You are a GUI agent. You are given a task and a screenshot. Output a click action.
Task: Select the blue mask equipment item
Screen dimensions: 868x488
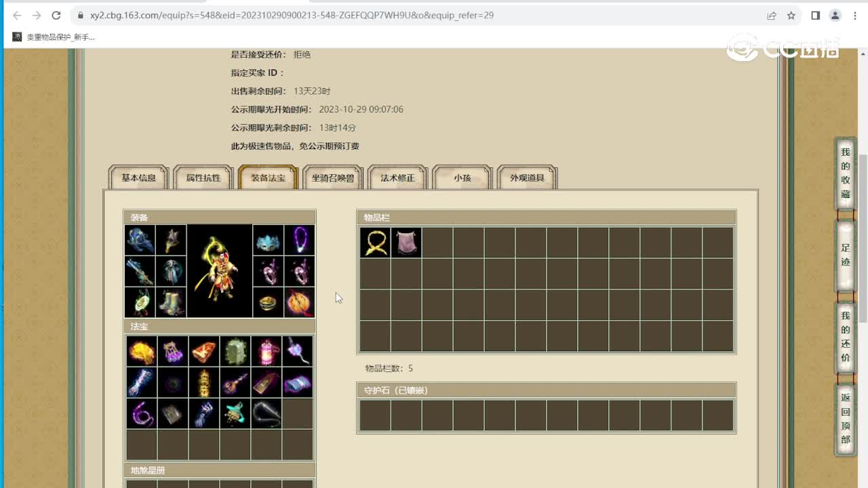coord(268,240)
